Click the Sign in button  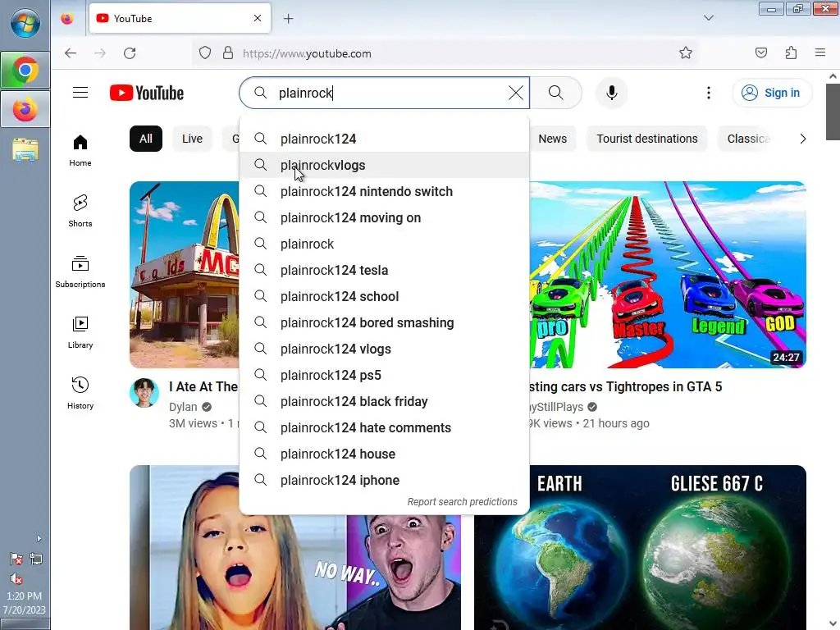coord(771,93)
